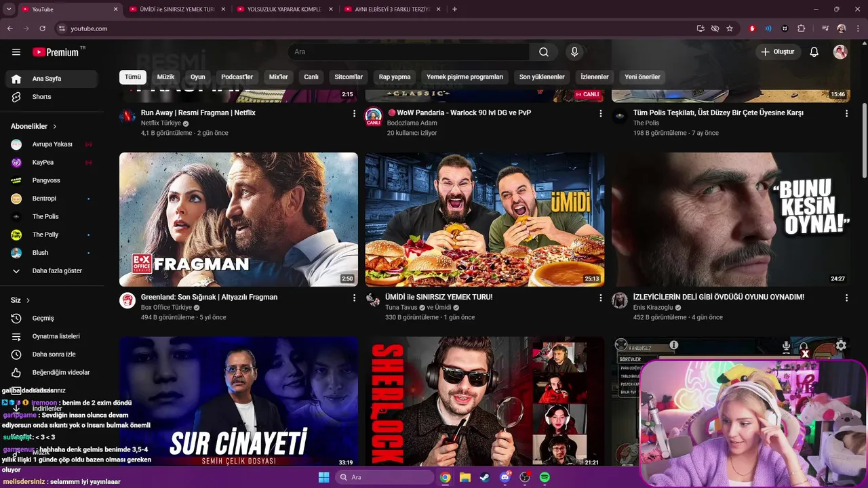
Task: Select the Yemek pişirme programları chip
Action: point(465,77)
